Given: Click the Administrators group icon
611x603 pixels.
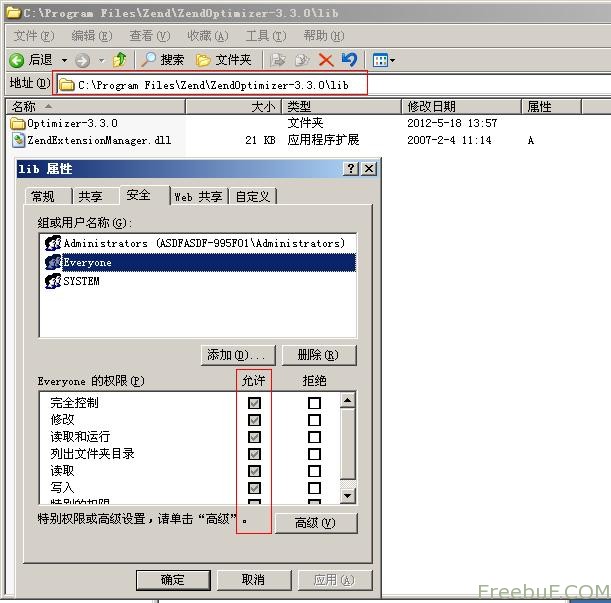Looking at the screenshot, I should pyautogui.click(x=53, y=243).
